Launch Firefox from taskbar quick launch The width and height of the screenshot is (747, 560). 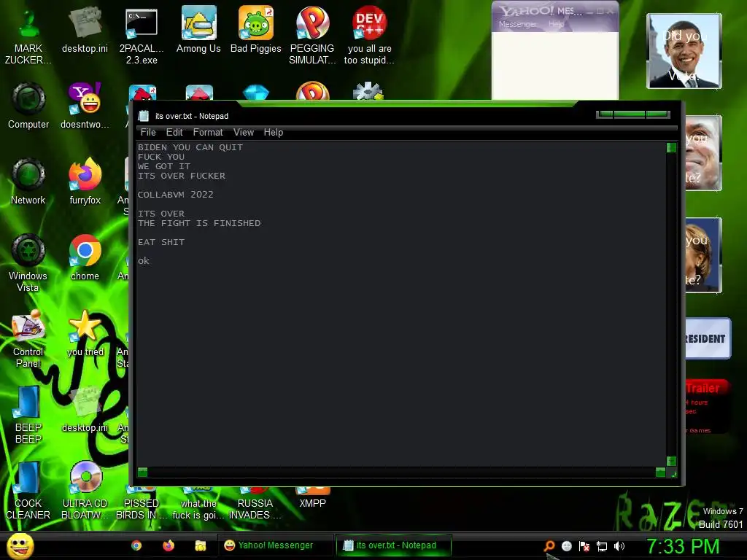pyautogui.click(x=169, y=545)
